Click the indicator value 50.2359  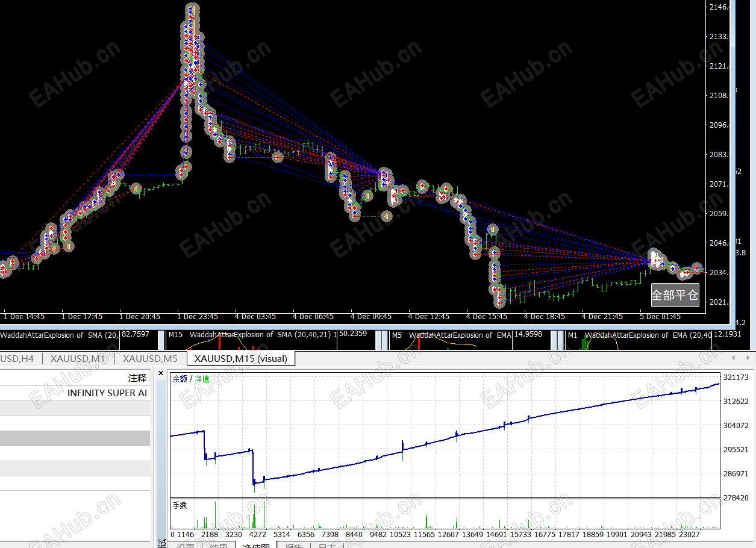pyautogui.click(x=354, y=334)
